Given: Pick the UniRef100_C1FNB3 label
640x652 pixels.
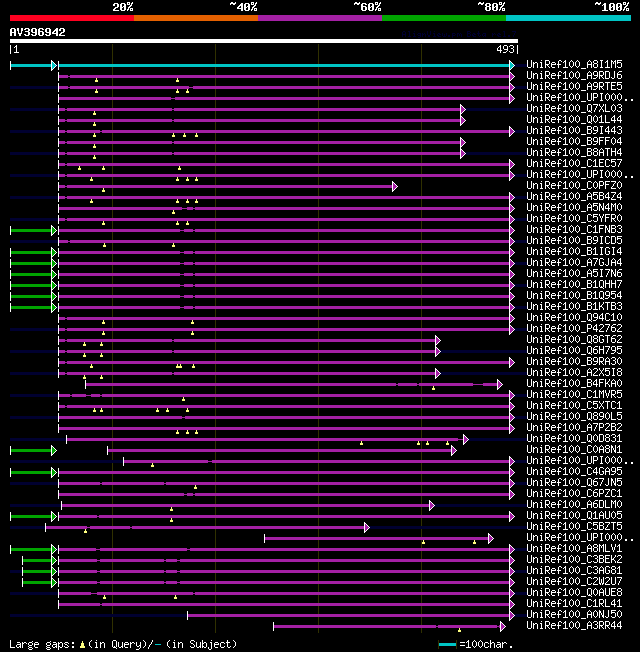Looking at the screenshot, I should tap(574, 230).
